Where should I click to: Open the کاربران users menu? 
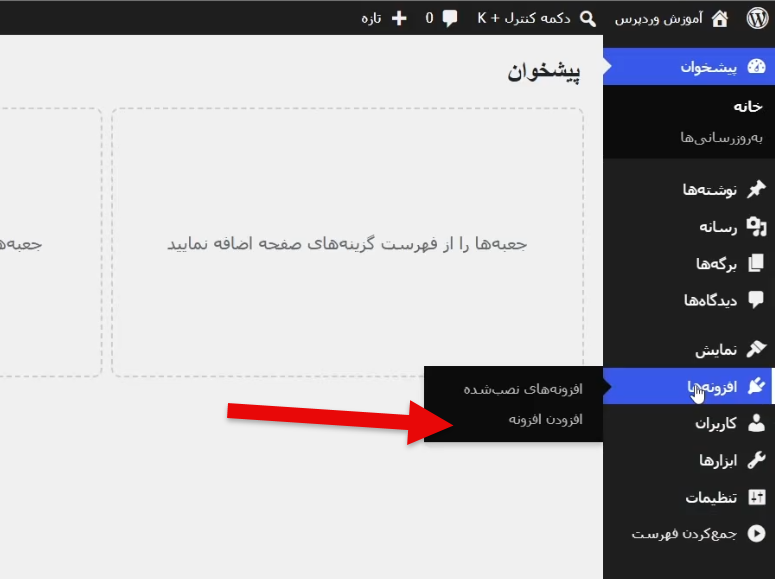coord(689,423)
